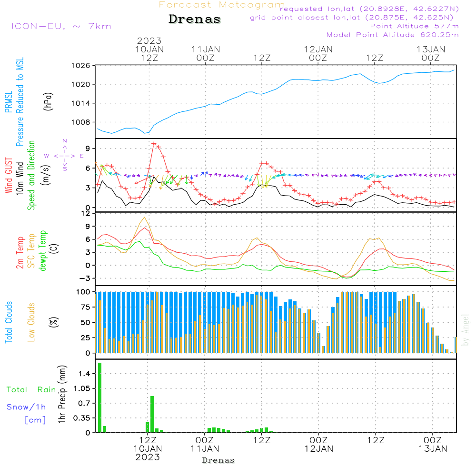Click the tall rain bar just after 10JAN 12Z
The width and height of the screenshot is (476, 476).
coord(152,415)
